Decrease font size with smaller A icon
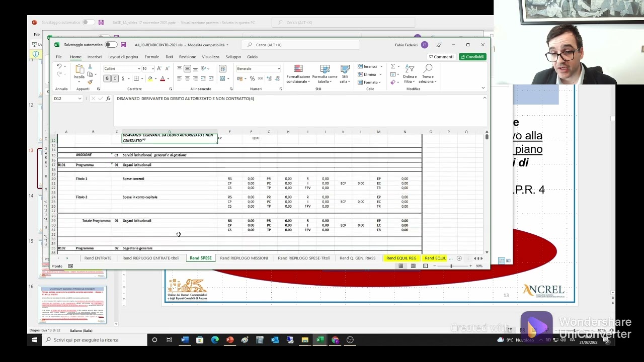 click(x=167, y=68)
